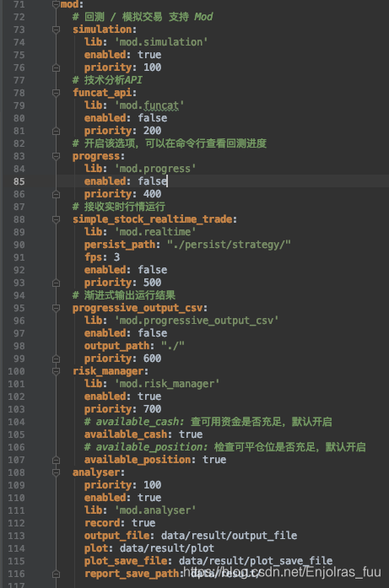
Task: Click "lib: 'mod.risk_manager'" line
Action: click(152, 384)
